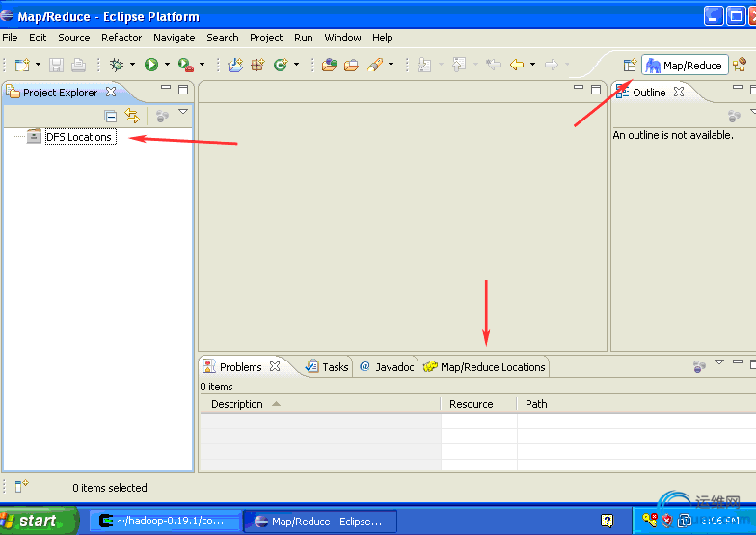
Task: Click the Open Perspective icon
Action: click(x=629, y=65)
